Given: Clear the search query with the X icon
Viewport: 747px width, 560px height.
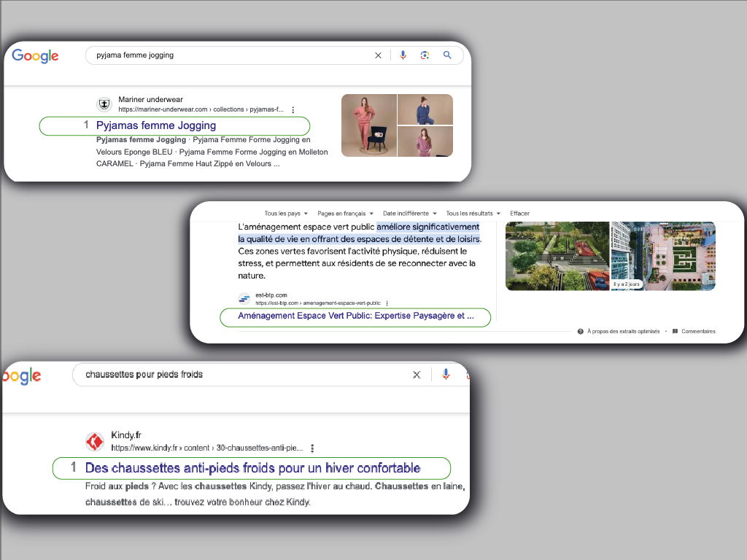Looking at the screenshot, I should [x=378, y=55].
